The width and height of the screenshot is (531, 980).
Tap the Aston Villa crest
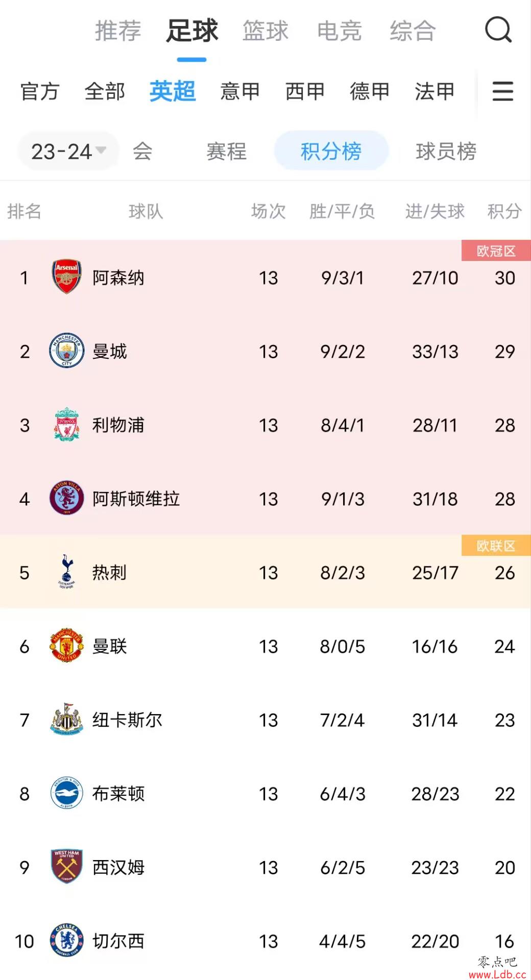click(67, 498)
